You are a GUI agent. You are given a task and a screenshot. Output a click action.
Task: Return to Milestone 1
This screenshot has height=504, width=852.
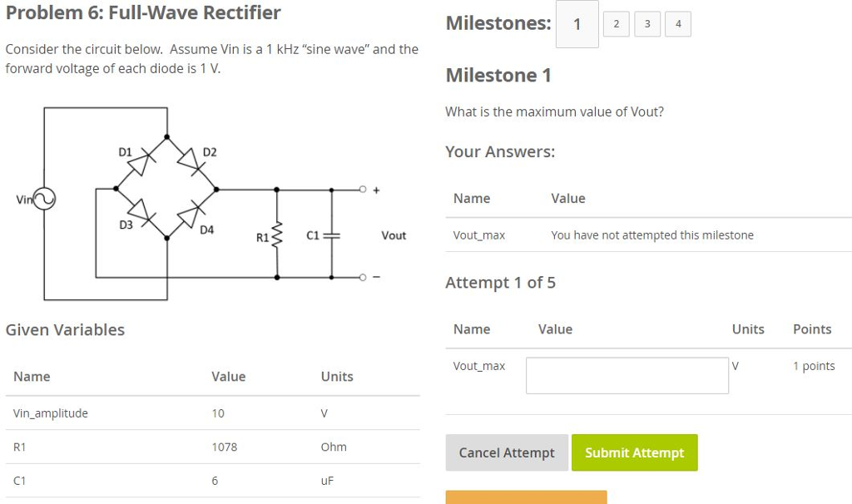click(x=577, y=23)
